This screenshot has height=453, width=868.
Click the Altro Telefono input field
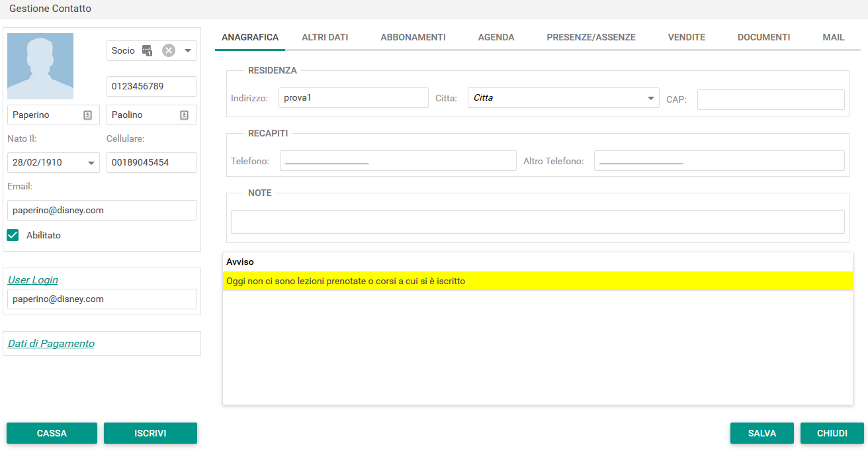click(719, 160)
